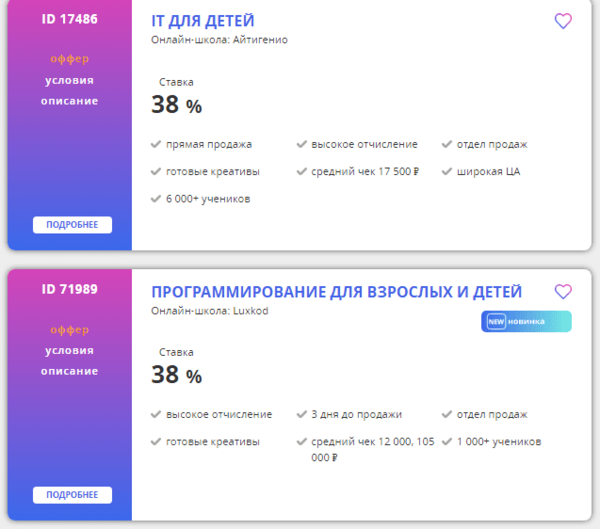Click the ID 17486 label
The width and height of the screenshot is (600, 529).
click(x=70, y=19)
